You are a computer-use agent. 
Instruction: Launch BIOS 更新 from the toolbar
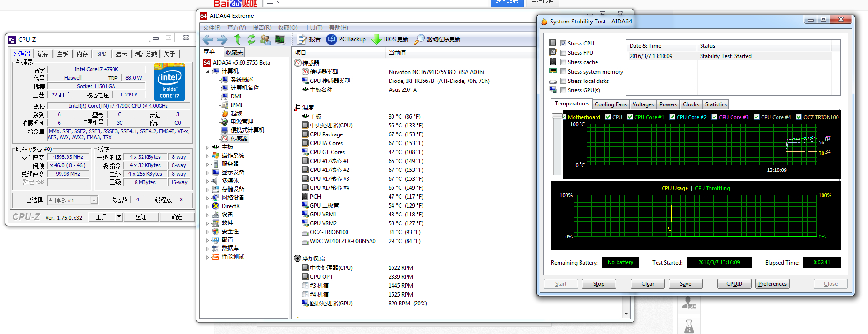point(390,39)
